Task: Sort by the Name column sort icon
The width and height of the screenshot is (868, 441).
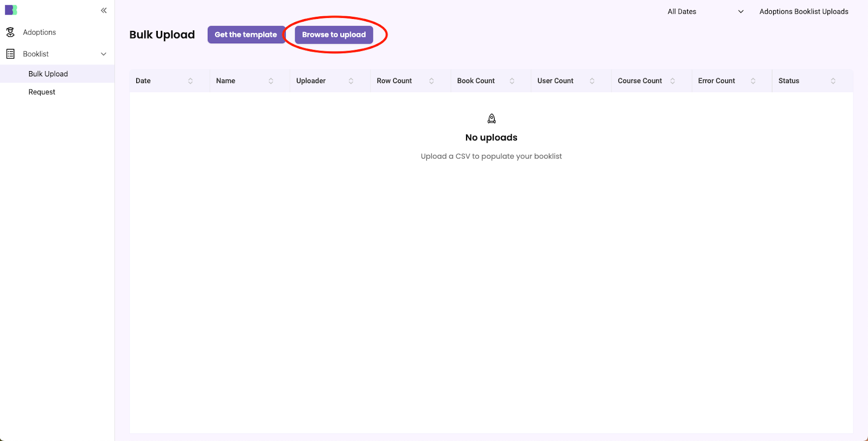Action: pyautogui.click(x=271, y=81)
